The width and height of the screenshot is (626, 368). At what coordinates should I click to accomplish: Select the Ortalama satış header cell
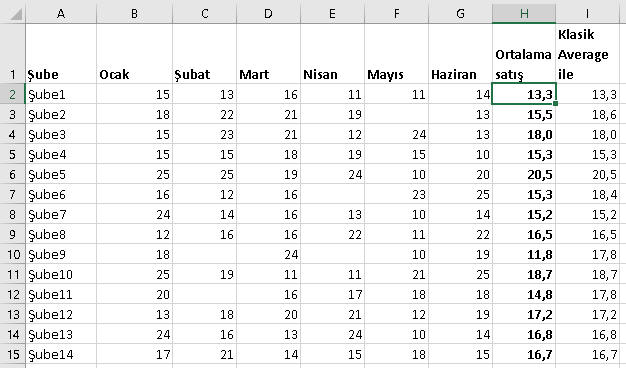(x=524, y=54)
